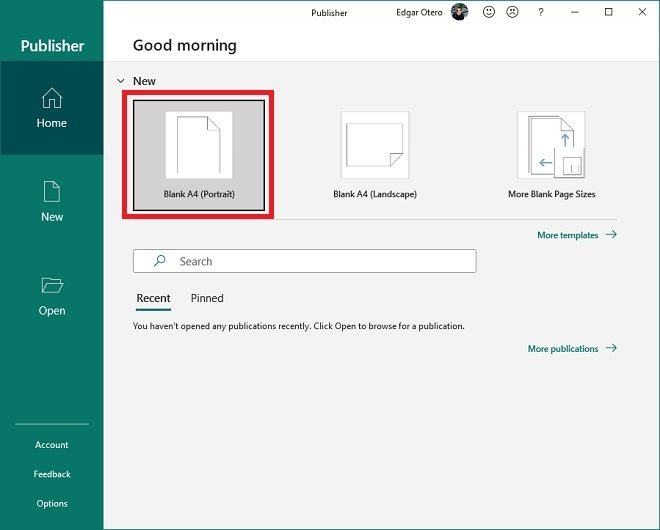
Task: Select Open in the sidebar
Action: click(x=51, y=296)
